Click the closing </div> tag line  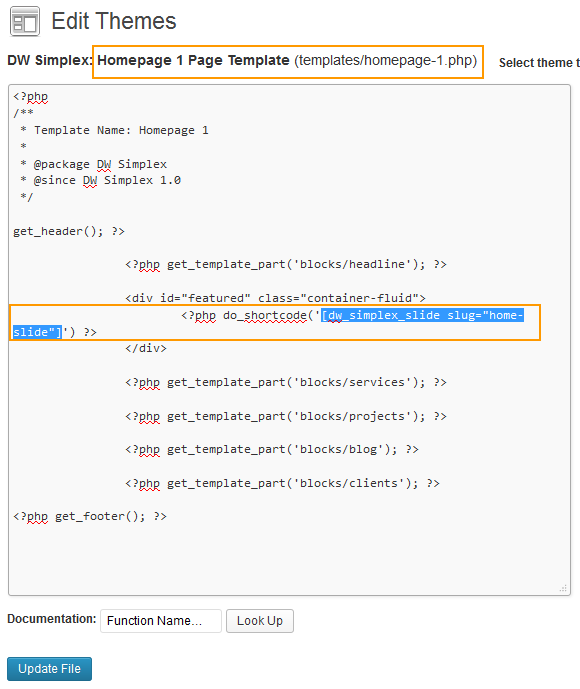[146, 348]
